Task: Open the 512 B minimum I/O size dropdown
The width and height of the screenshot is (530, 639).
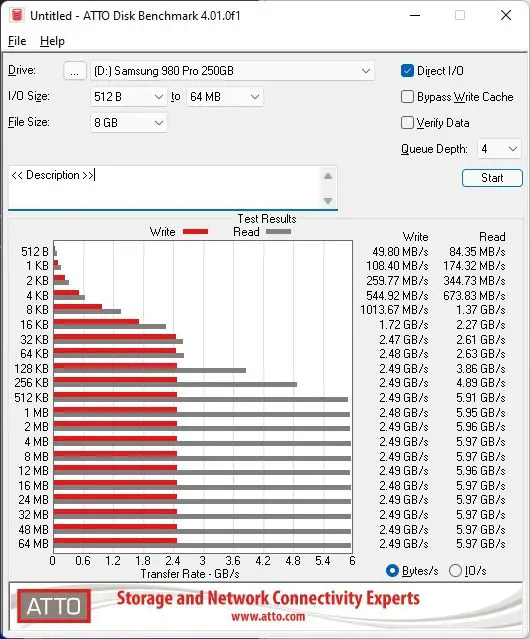Action: pos(129,97)
